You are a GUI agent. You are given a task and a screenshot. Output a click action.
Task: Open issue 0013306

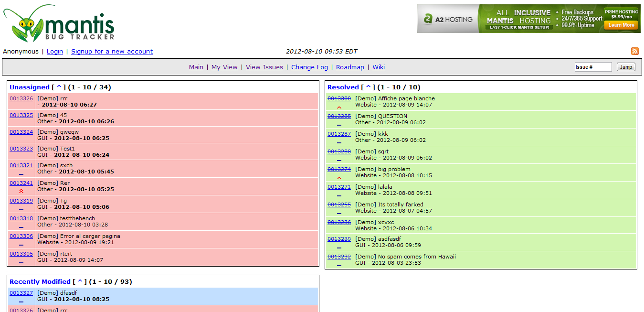tap(21, 236)
